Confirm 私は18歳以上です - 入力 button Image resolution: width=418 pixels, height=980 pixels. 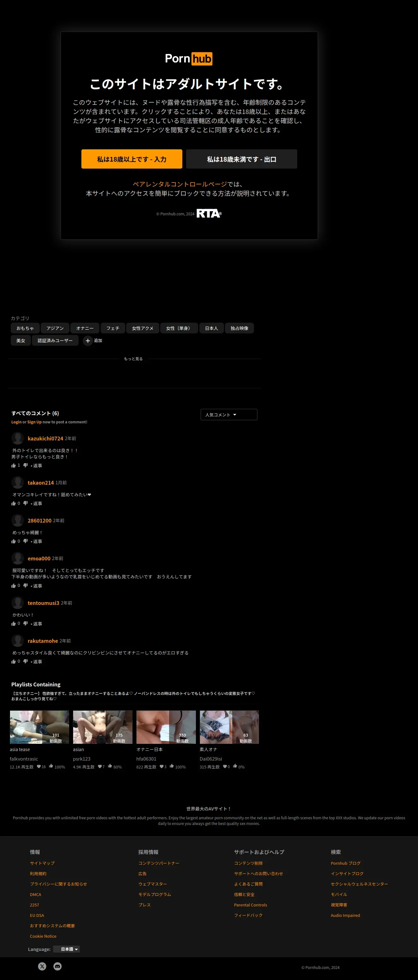click(132, 159)
